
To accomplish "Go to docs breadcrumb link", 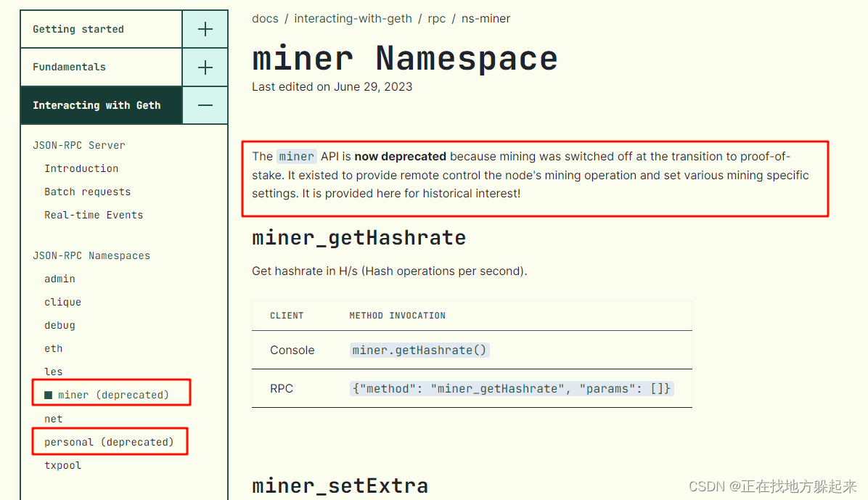I will click(265, 19).
